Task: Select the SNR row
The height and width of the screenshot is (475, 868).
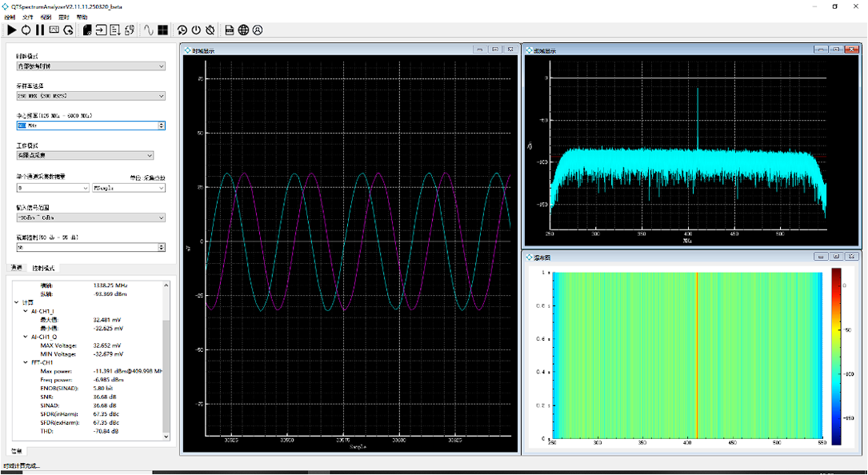Action: tap(89, 397)
